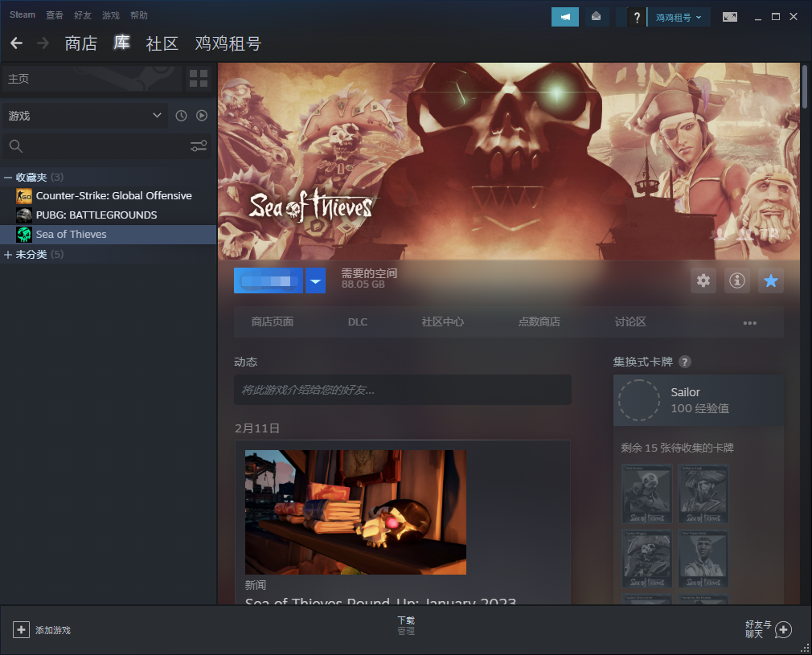Click the PUBG: BATTLEGROUNDS game icon
The width and height of the screenshot is (812, 655).
click(x=24, y=215)
